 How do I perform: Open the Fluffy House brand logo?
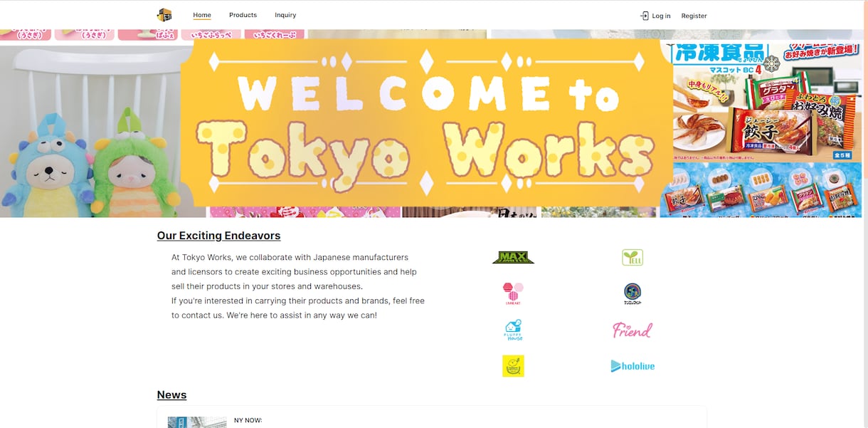click(x=513, y=330)
